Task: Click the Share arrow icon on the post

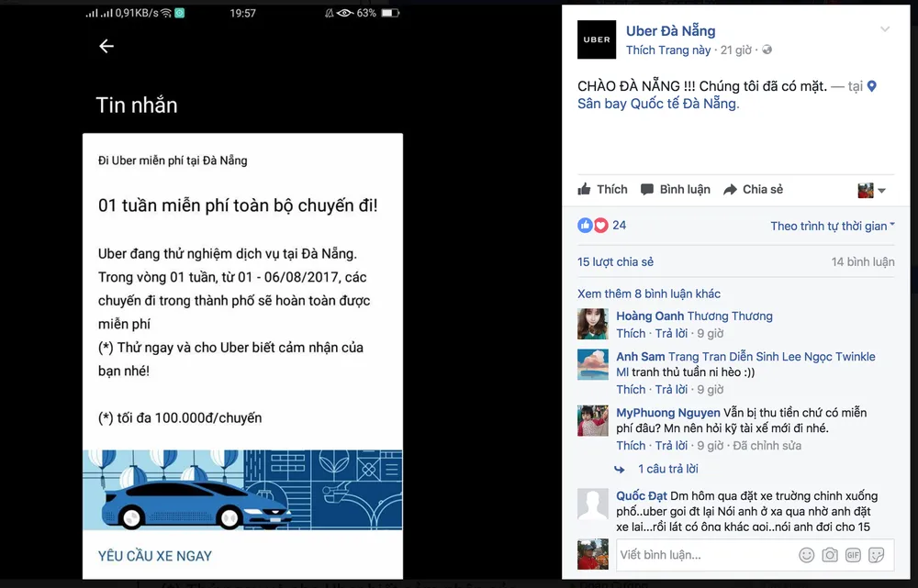Action: point(732,189)
